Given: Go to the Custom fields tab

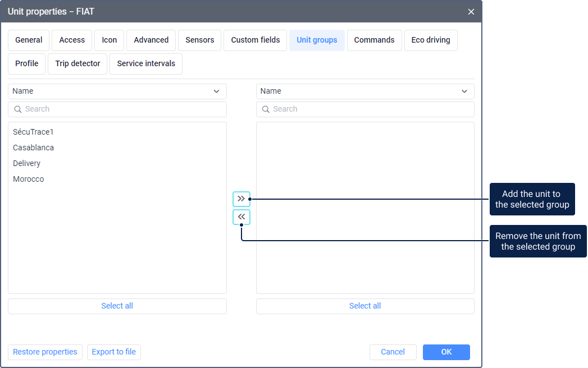Looking at the screenshot, I should [255, 40].
